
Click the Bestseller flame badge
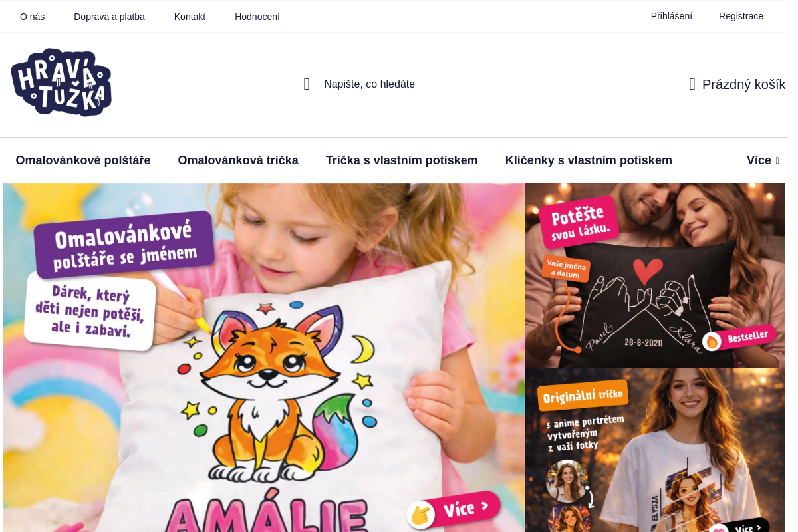click(x=739, y=338)
